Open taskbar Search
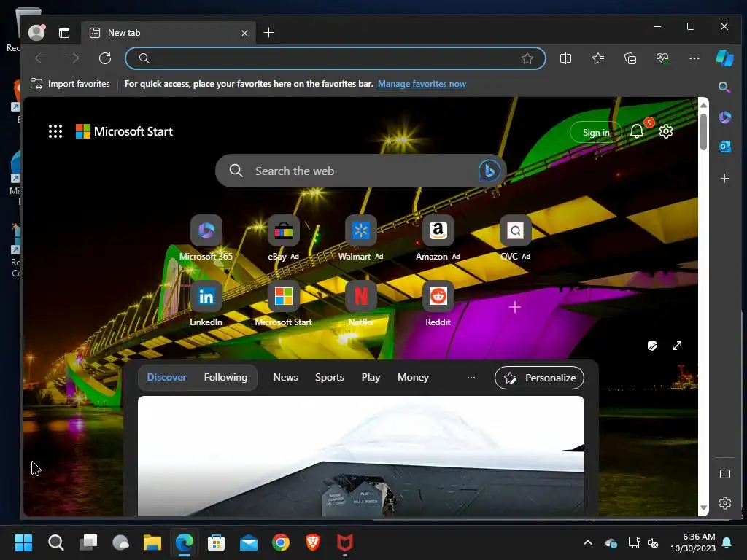 55,542
